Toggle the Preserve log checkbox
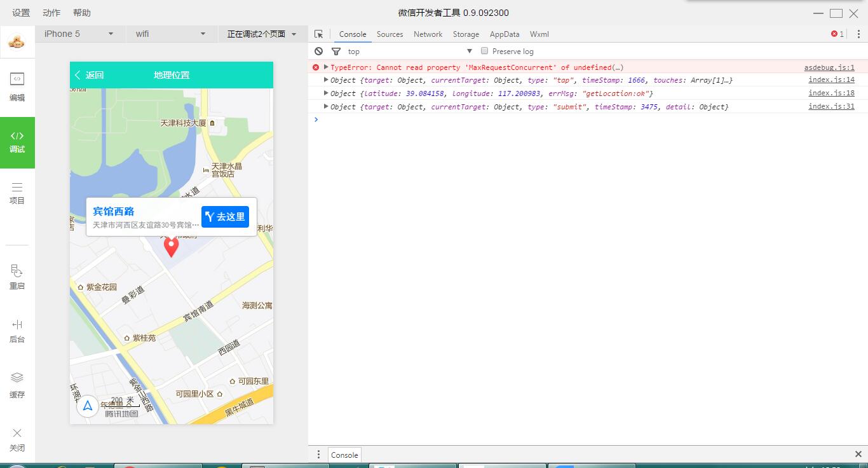 click(x=484, y=51)
